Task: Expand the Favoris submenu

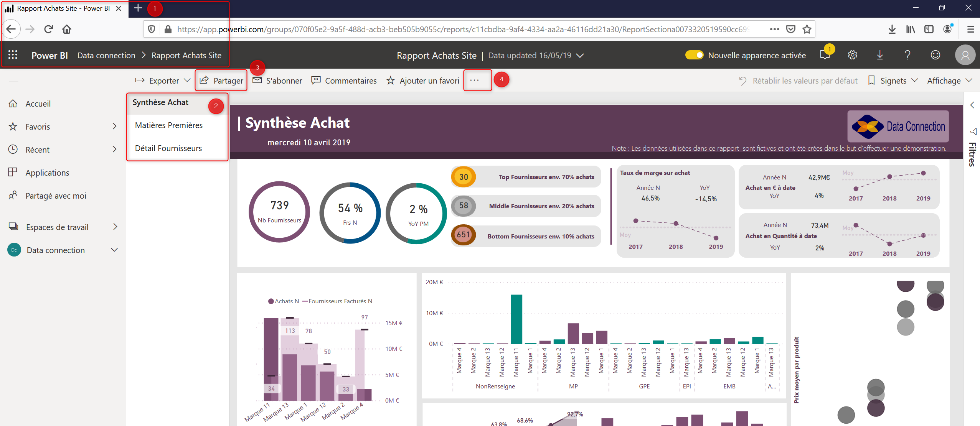Action: click(x=114, y=126)
